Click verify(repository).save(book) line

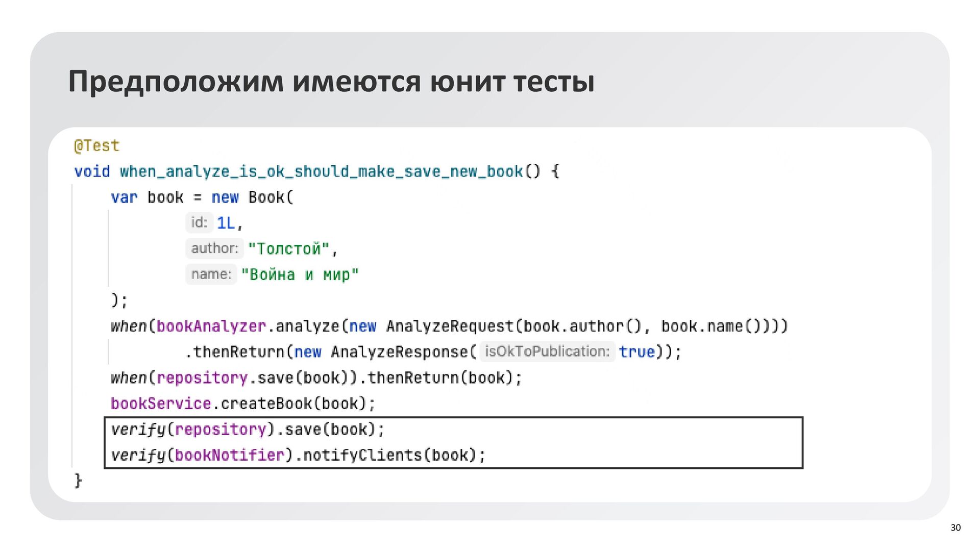(248, 430)
